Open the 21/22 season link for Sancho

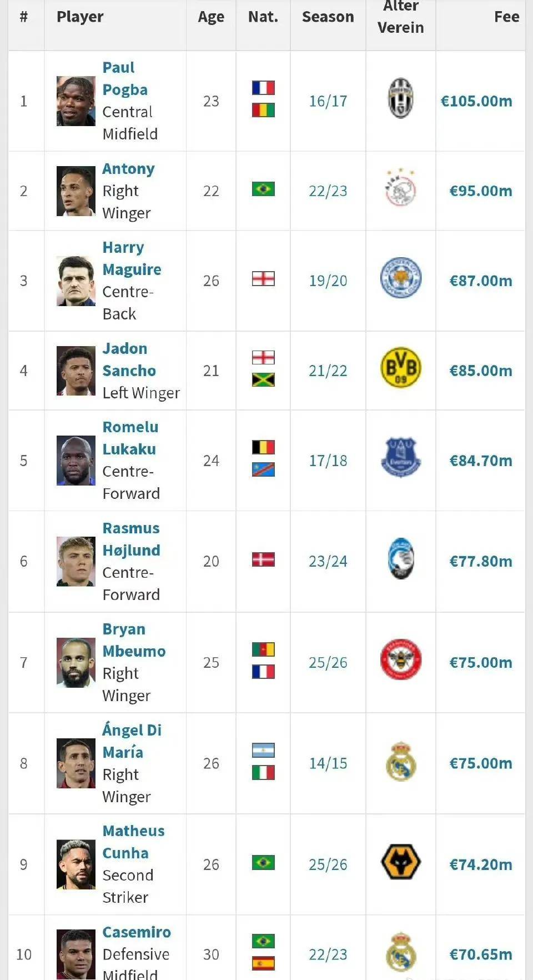[x=328, y=371]
